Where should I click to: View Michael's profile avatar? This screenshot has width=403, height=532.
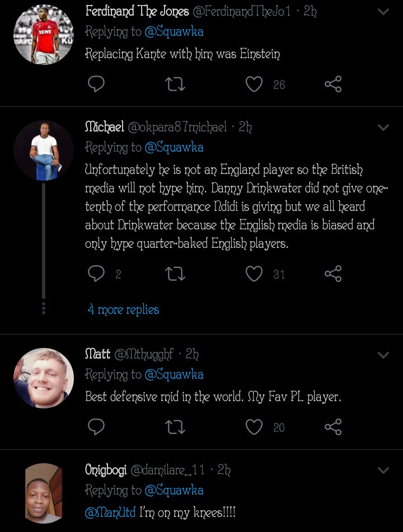[44, 150]
